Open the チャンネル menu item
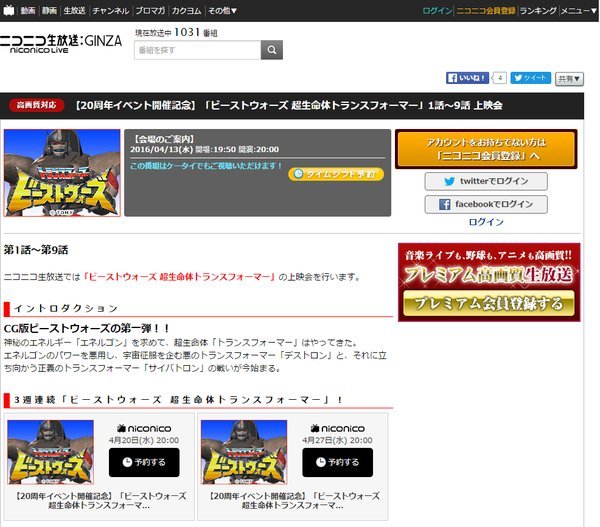Viewport: 600px width, 527px height. pyautogui.click(x=109, y=10)
